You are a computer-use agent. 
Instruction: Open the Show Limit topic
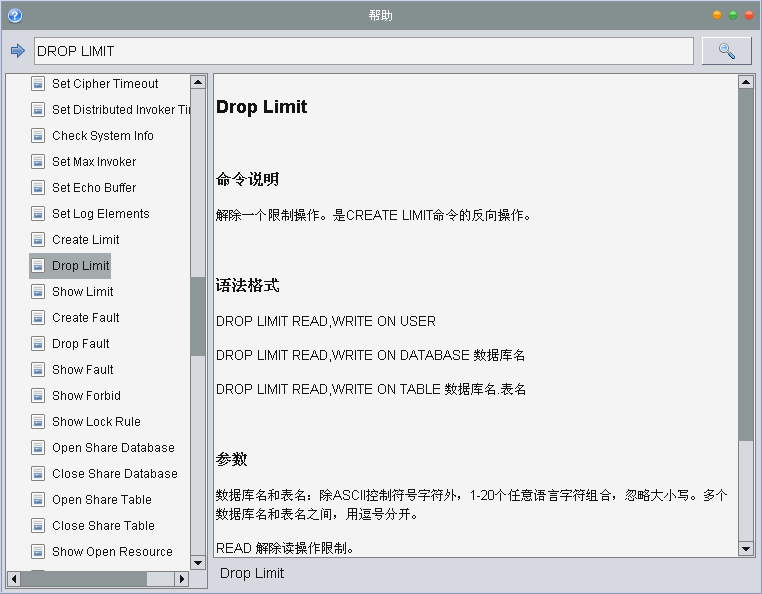[x=83, y=292]
